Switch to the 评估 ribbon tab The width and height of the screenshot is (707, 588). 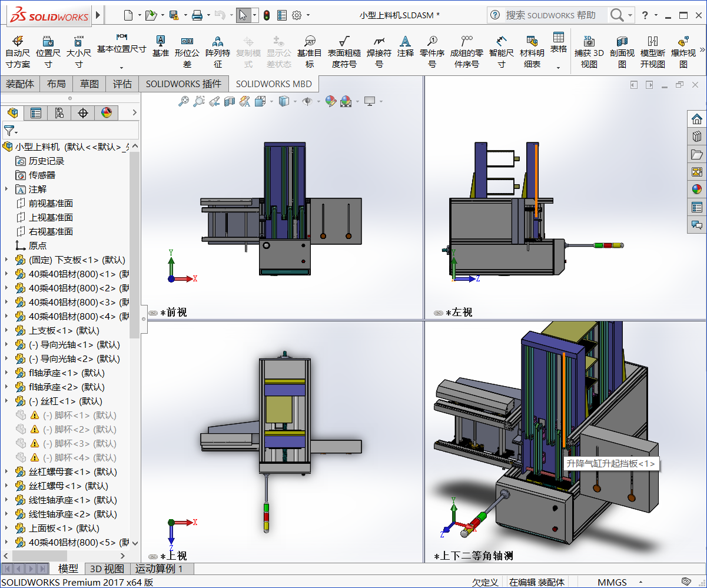pos(122,84)
